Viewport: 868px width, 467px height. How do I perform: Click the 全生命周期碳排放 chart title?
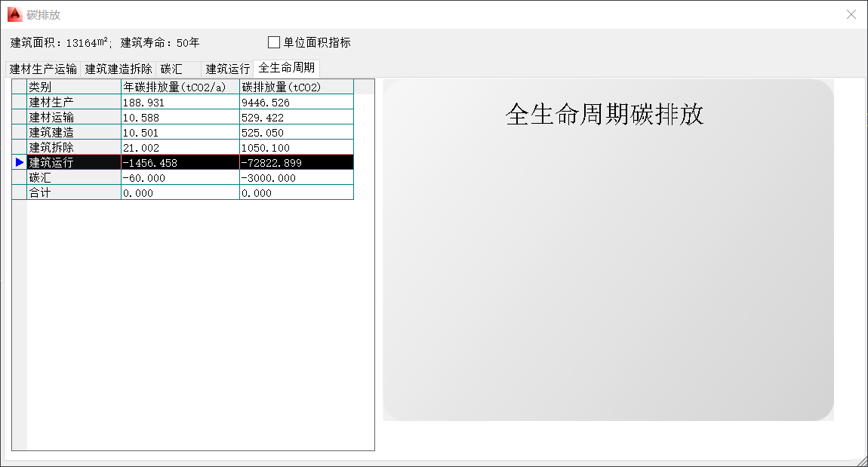pos(605,114)
